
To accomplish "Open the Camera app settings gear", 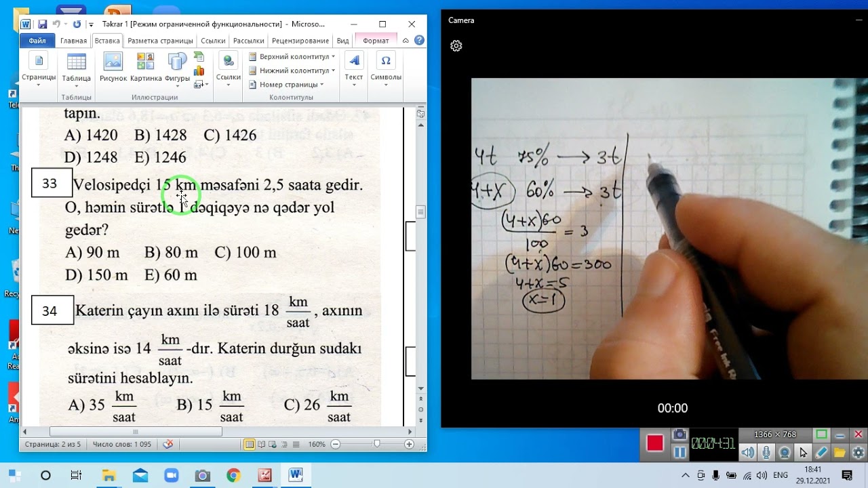I will tap(456, 46).
